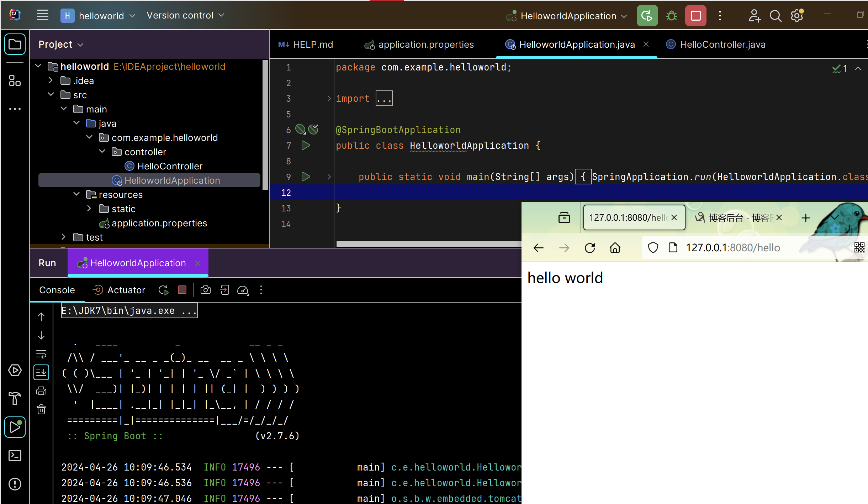The height and width of the screenshot is (504, 868).
Task: Open the Search Everywhere magnifier icon
Action: [x=775, y=16]
